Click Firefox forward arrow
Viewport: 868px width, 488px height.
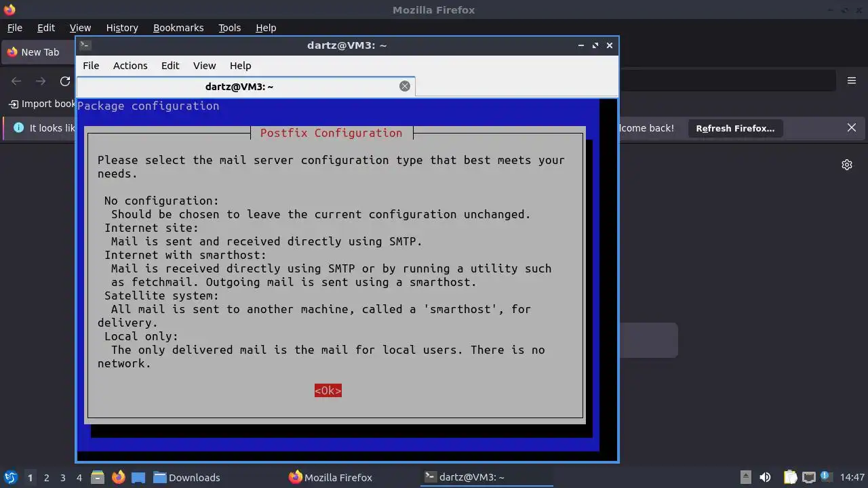coord(41,81)
